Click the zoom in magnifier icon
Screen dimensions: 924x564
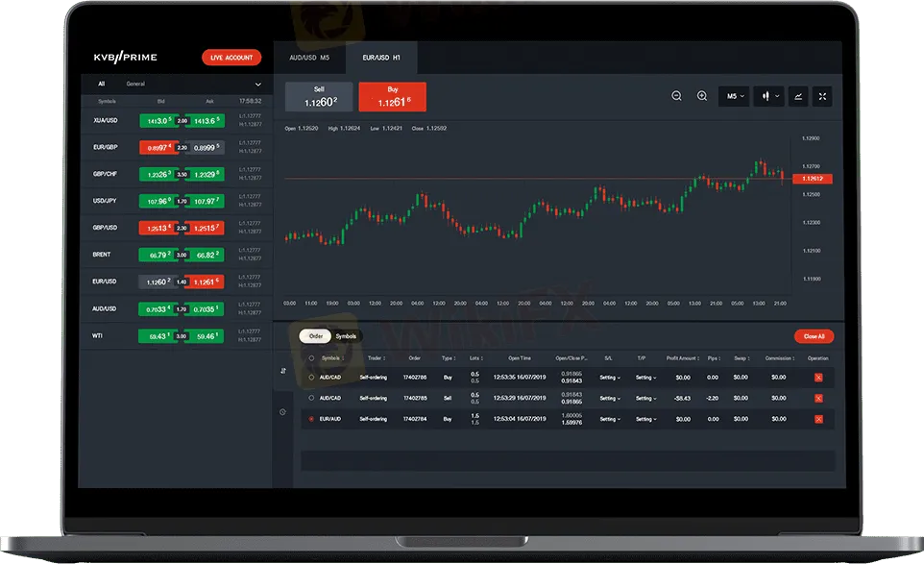(x=702, y=96)
